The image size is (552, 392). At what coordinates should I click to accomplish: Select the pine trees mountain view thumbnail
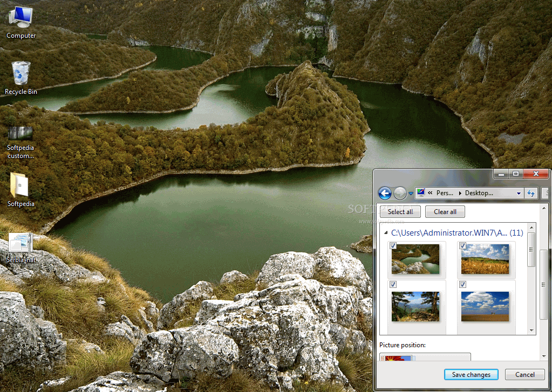coord(415,306)
